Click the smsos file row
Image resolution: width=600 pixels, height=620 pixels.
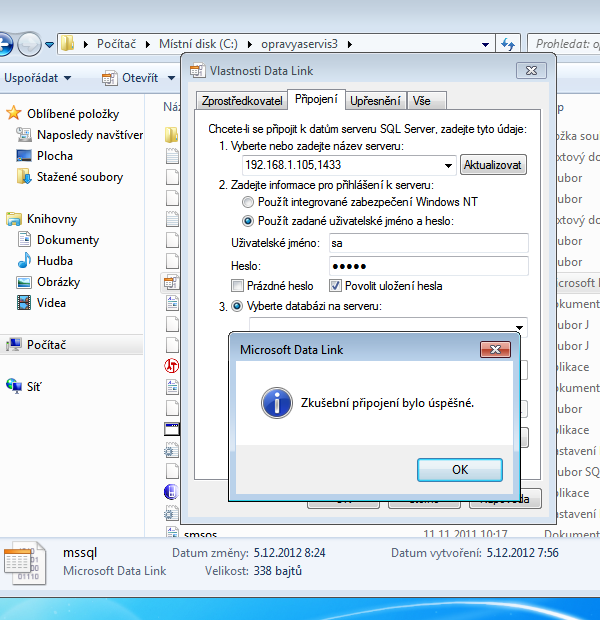click(x=372, y=534)
